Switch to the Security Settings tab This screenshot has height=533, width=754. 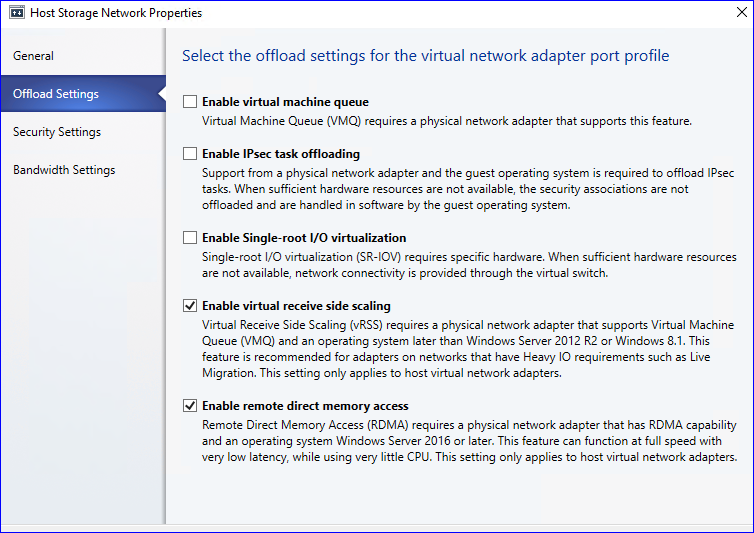point(57,132)
